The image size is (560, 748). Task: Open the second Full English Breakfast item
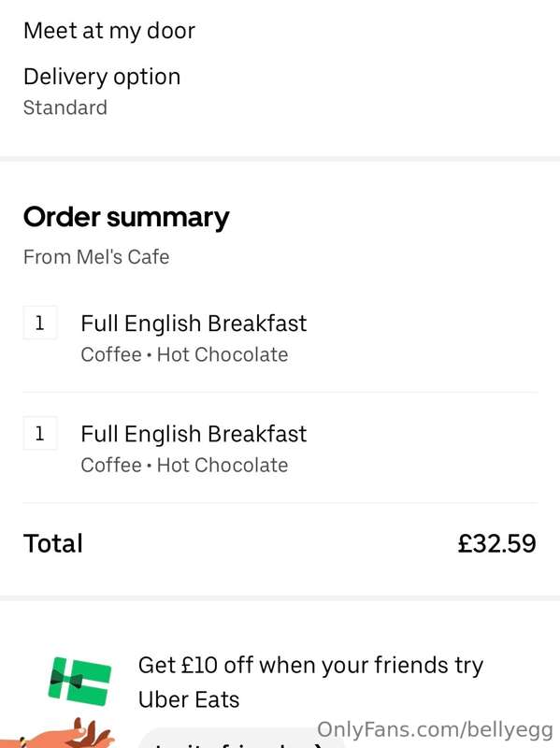(x=194, y=434)
